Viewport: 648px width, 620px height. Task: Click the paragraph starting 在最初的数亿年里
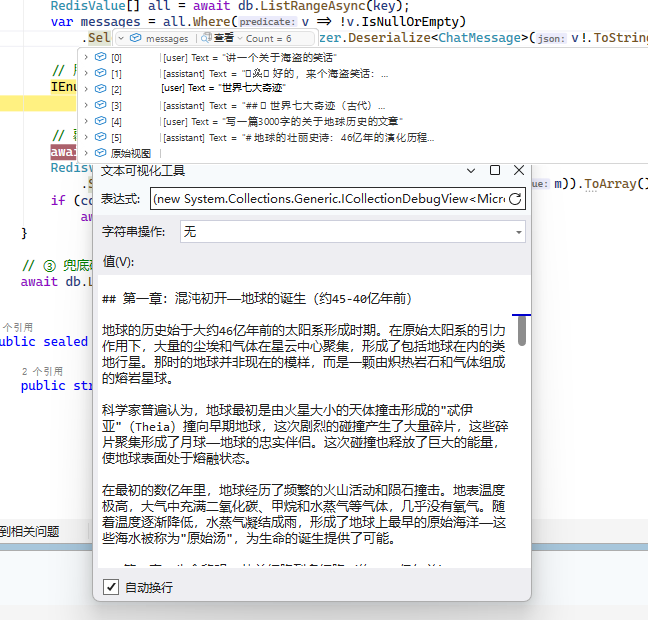click(304, 514)
